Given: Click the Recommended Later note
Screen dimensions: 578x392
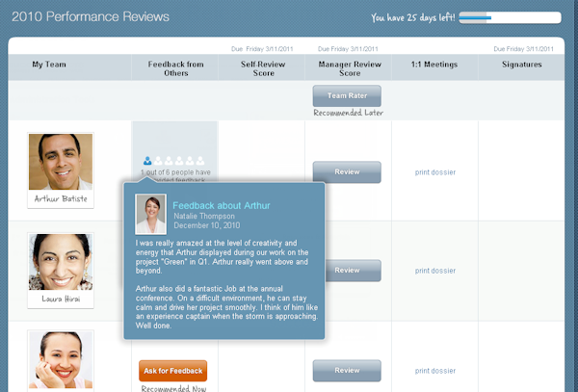Looking at the screenshot, I should (348, 113).
